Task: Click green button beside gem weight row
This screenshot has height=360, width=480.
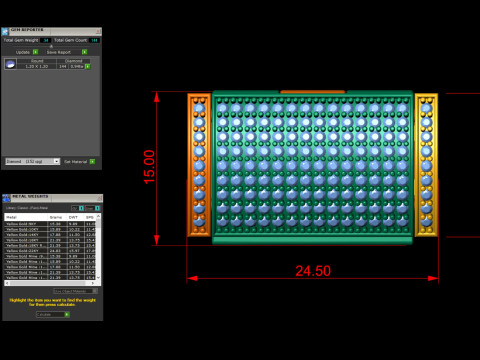Action: [x=88, y=66]
